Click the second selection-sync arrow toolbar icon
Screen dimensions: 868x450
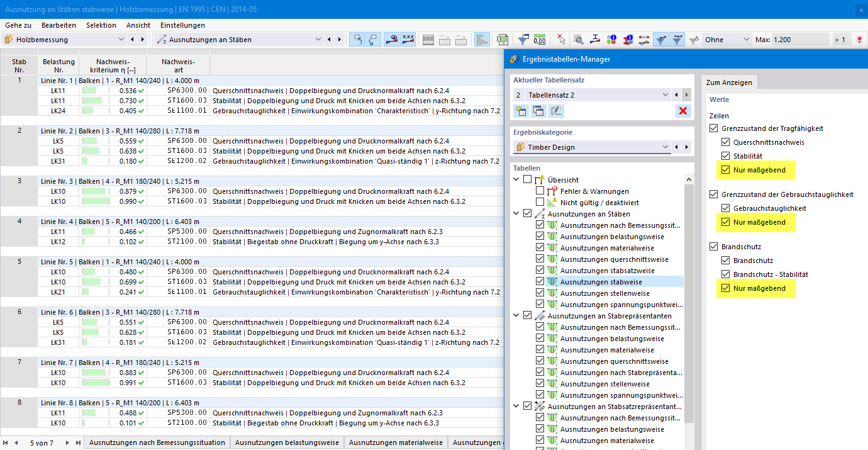coord(374,40)
